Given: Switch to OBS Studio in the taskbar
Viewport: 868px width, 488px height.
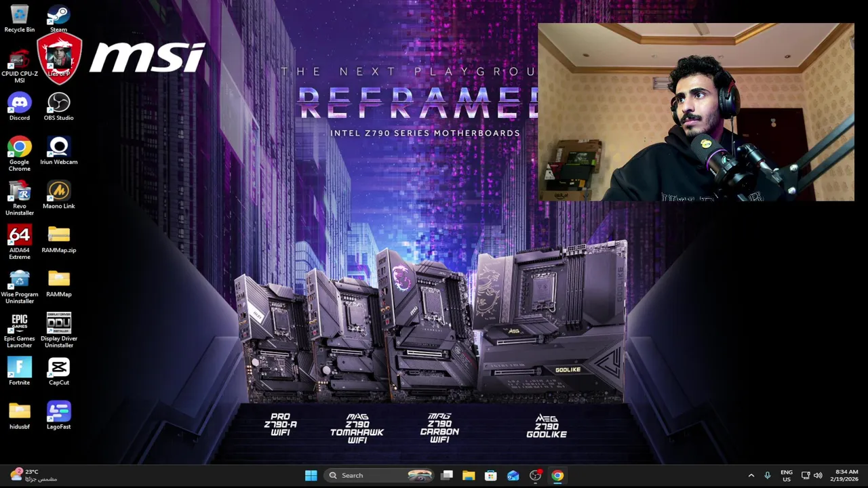Looking at the screenshot, I should [x=535, y=475].
